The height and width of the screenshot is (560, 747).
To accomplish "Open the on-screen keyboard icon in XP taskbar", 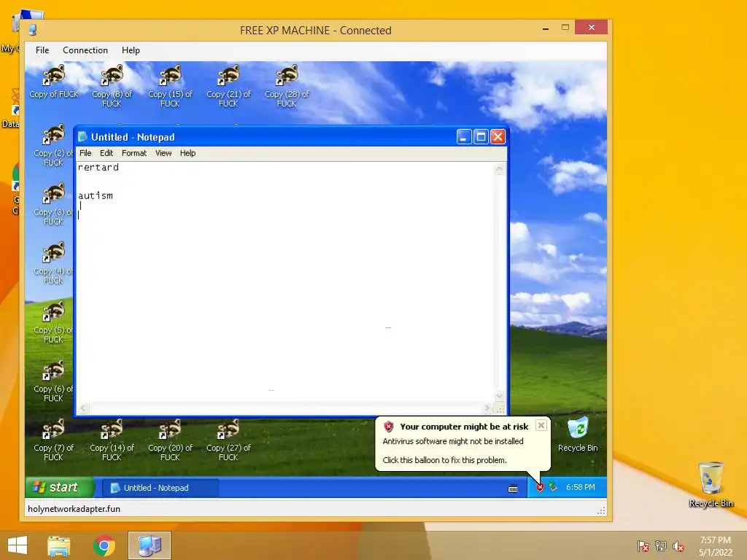I will [513, 488].
